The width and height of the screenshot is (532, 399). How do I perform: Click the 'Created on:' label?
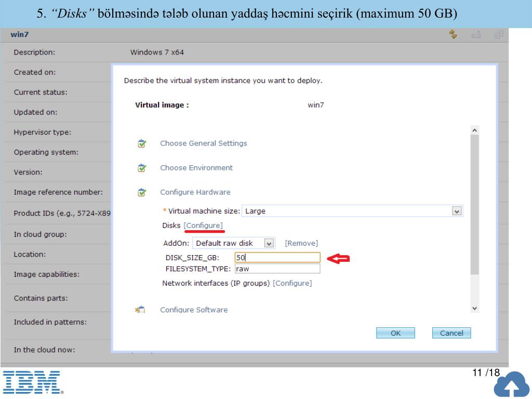(35, 72)
